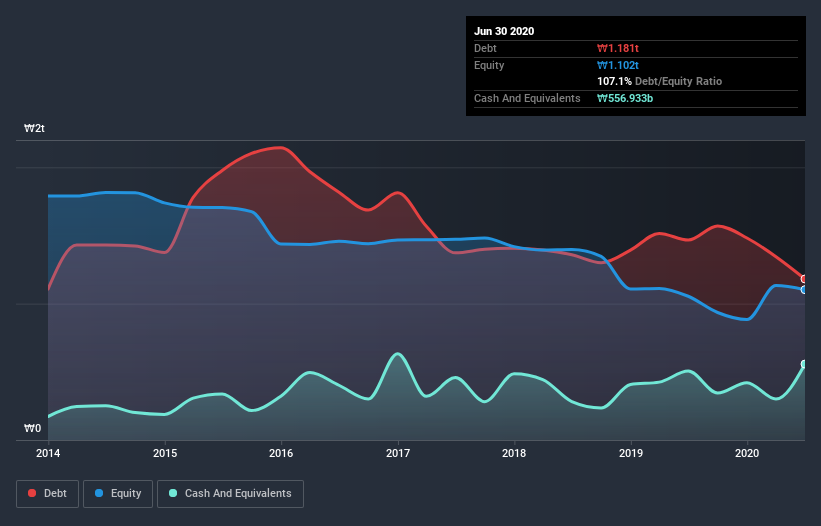
Task: Click the 107.1% Debt/Equity Ratio text
Action: (660, 82)
